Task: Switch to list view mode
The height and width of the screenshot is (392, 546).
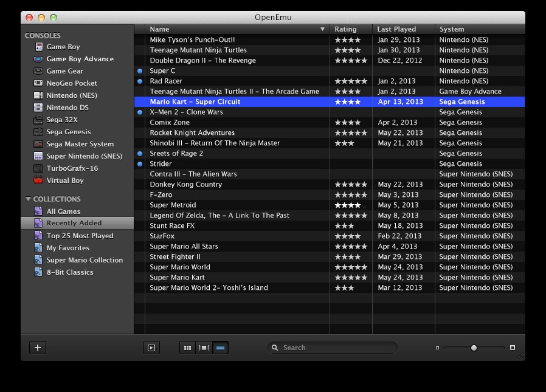Action: [x=220, y=348]
